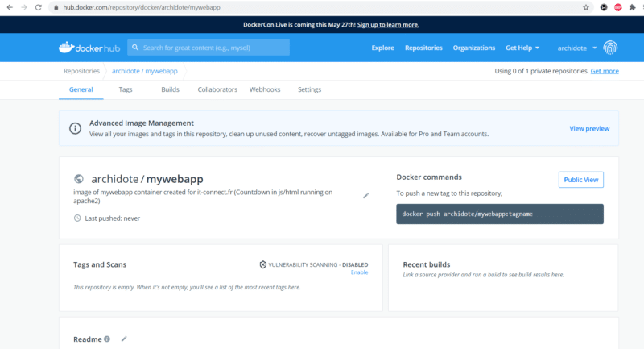Open the Tags tab

coord(126,89)
